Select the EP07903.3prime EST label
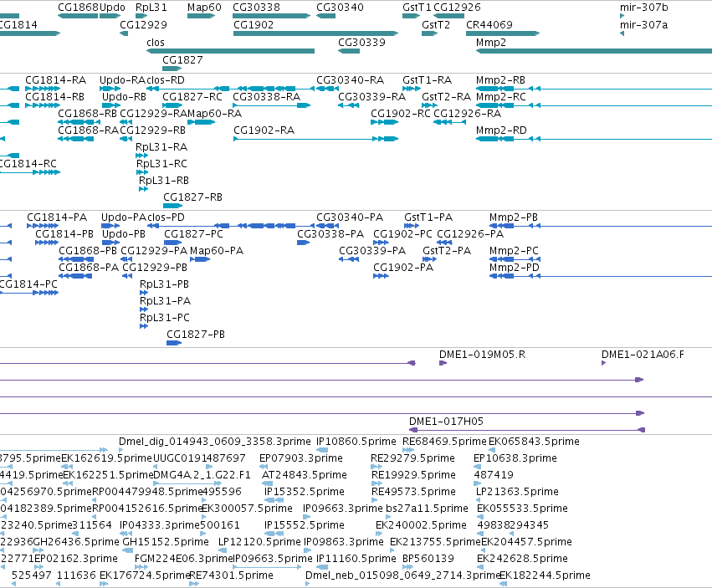 coord(301,458)
